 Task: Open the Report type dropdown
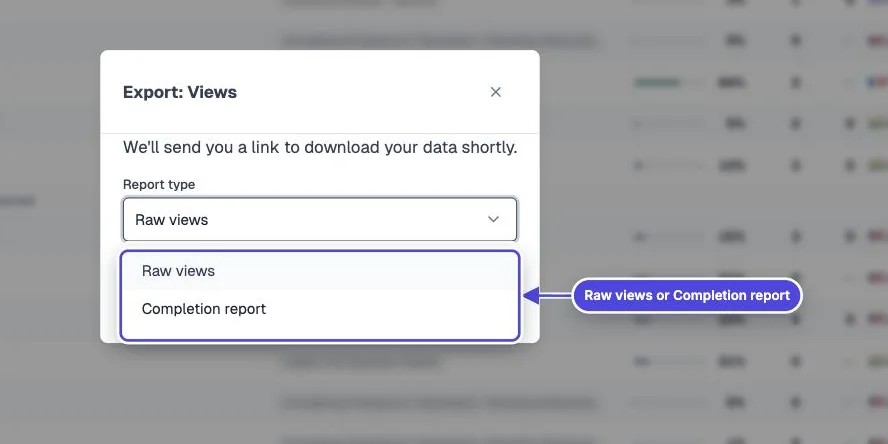click(320, 219)
